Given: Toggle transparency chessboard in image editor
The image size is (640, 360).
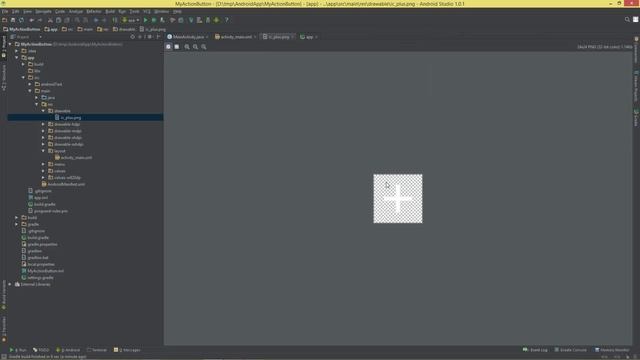Looking at the screenshot, I should [x=168, y=47].
